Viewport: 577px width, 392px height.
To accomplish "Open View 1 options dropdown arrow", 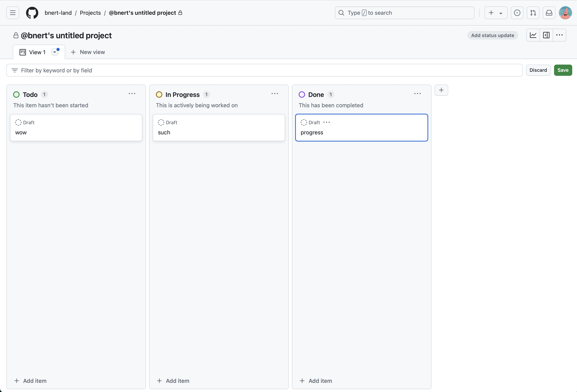I will 55,52.
